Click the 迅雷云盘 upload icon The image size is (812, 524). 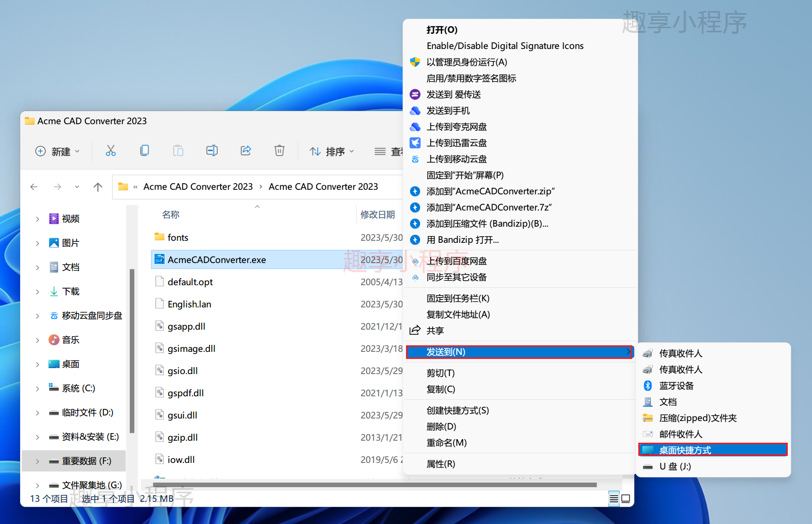coord(415,143)
